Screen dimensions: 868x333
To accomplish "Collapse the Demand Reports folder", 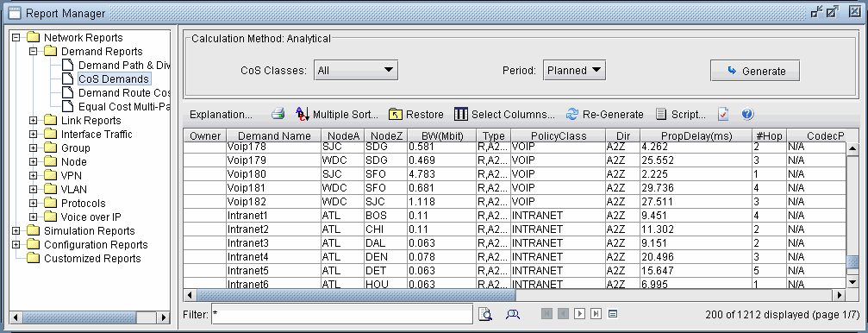I will click(34, 52).
